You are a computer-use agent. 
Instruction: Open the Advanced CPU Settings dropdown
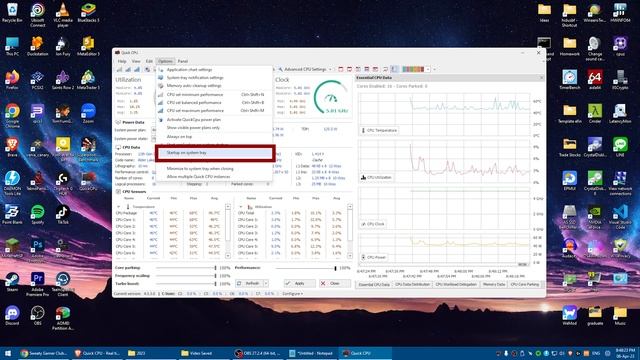[305, 69]
